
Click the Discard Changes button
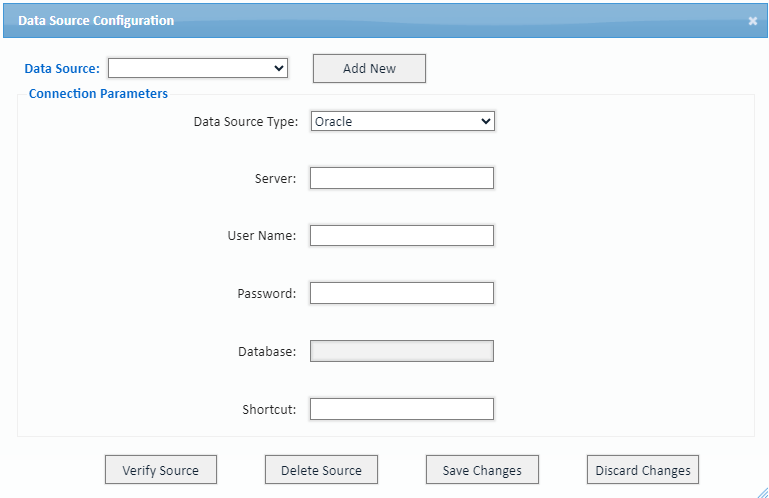point(643,470)
